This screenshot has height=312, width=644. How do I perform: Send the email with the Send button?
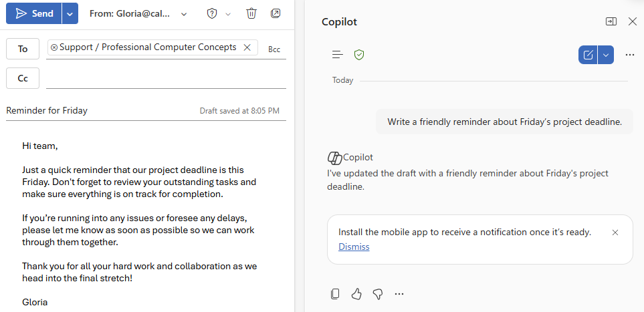pos(34,13)
